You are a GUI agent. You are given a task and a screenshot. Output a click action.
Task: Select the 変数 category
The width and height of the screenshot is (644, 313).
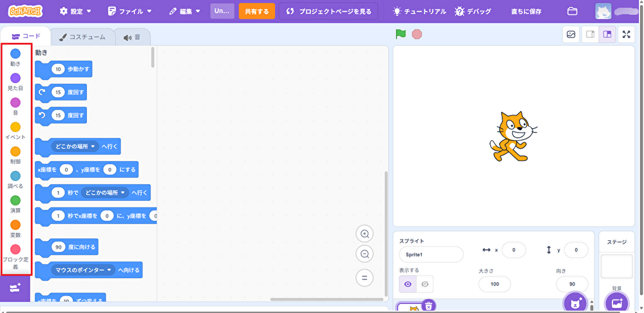(x=15, y=229)
